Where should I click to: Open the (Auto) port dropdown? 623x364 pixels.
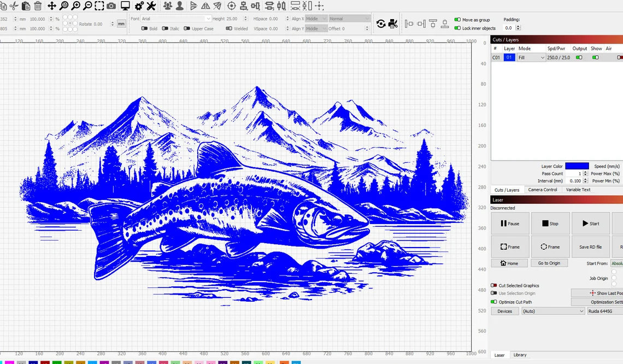(x=553, y=311)
